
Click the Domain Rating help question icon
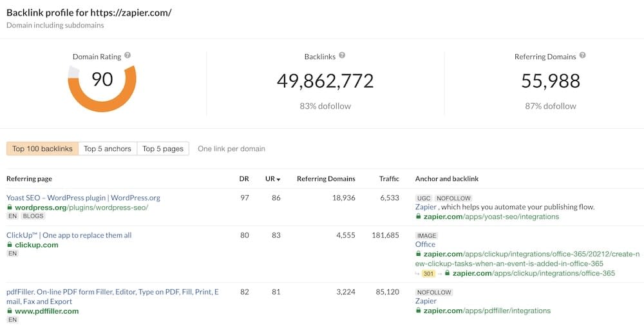(x=128, y=55)
